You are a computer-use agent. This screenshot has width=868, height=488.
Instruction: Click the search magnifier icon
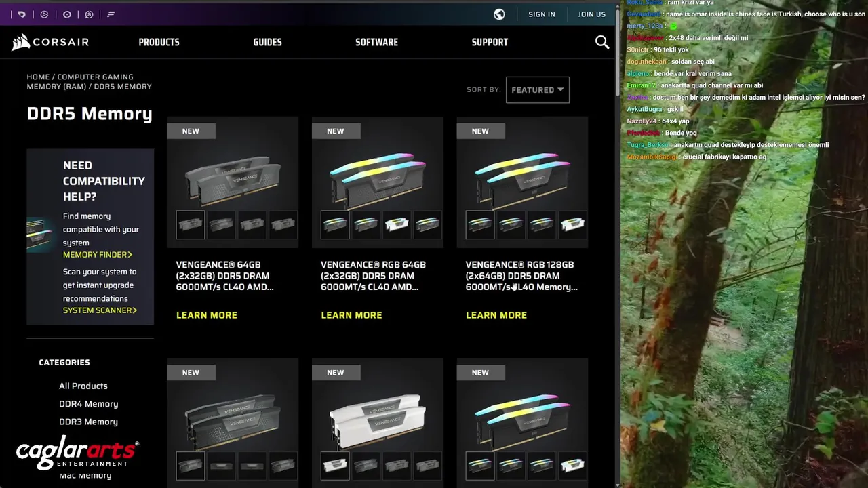tap(602, 43)
